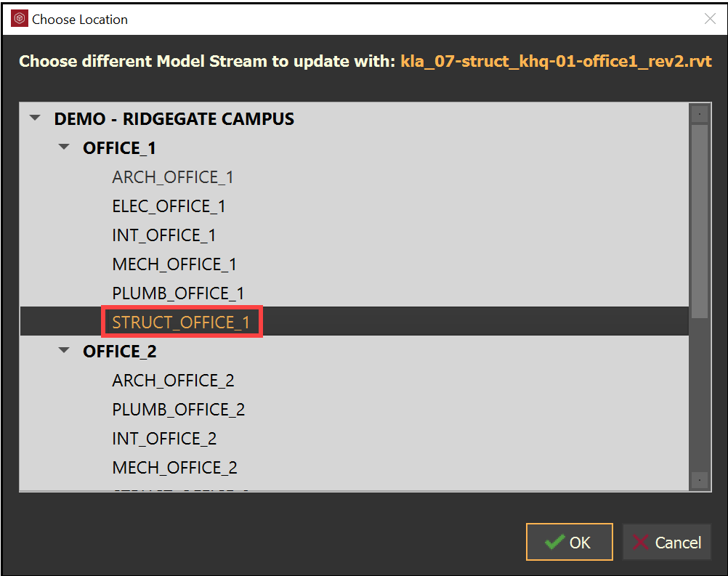Click the scrollbar down arrow

pos(699,481)
